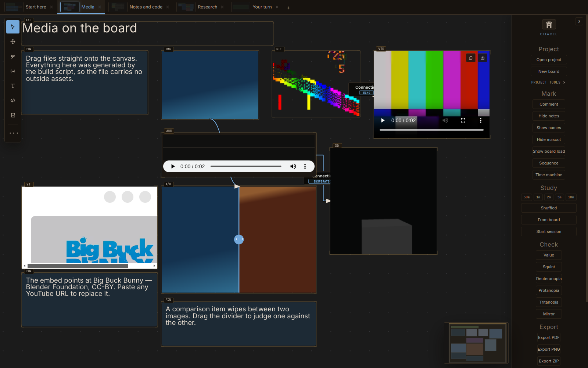Click Start session

point(549,231)
